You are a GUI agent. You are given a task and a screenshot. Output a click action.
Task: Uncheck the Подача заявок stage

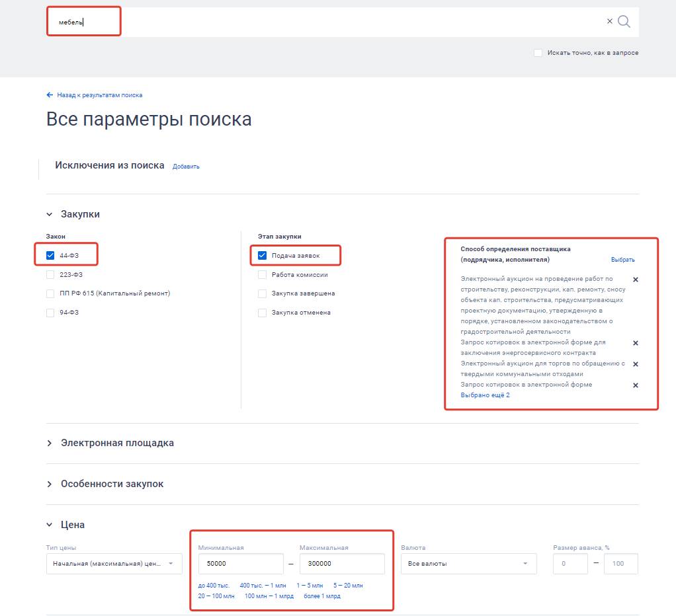(262, 255)
